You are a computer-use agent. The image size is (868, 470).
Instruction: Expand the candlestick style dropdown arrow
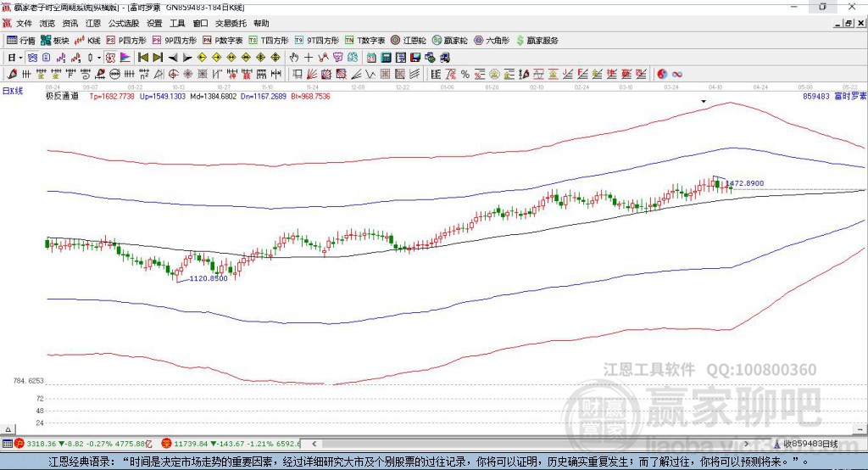99,58
